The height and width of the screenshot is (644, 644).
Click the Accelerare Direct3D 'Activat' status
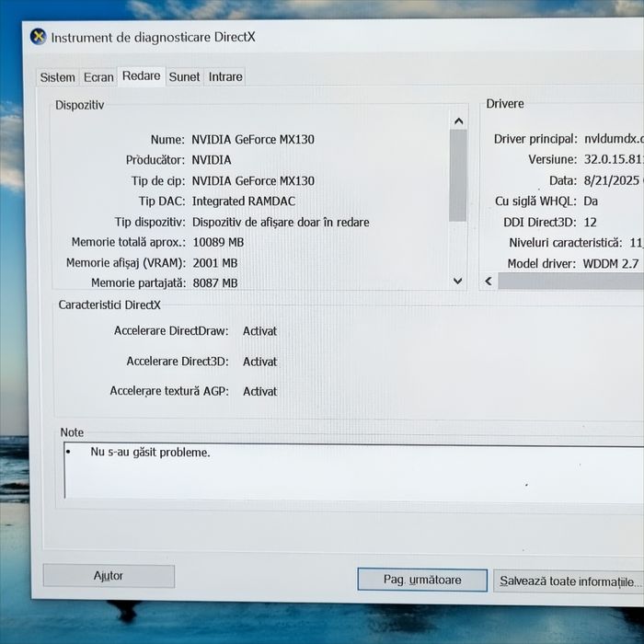[x=259, y=362]
